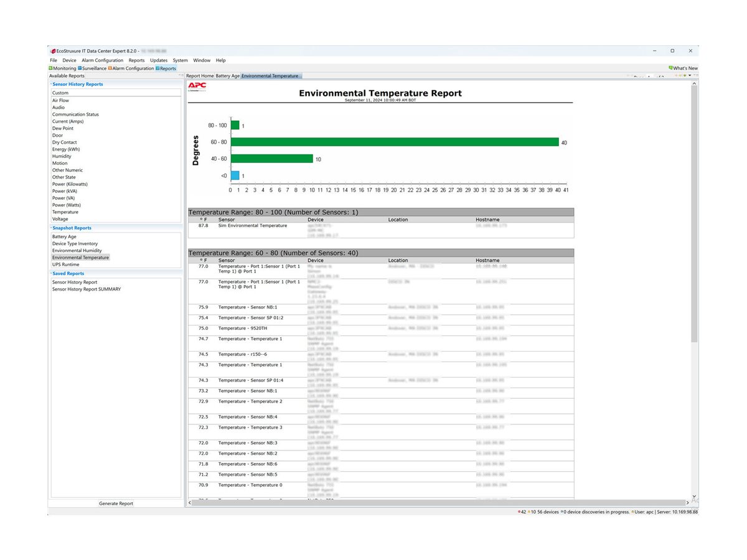Click the warning alarms indicator showing 10

click(x=532, y=511)
